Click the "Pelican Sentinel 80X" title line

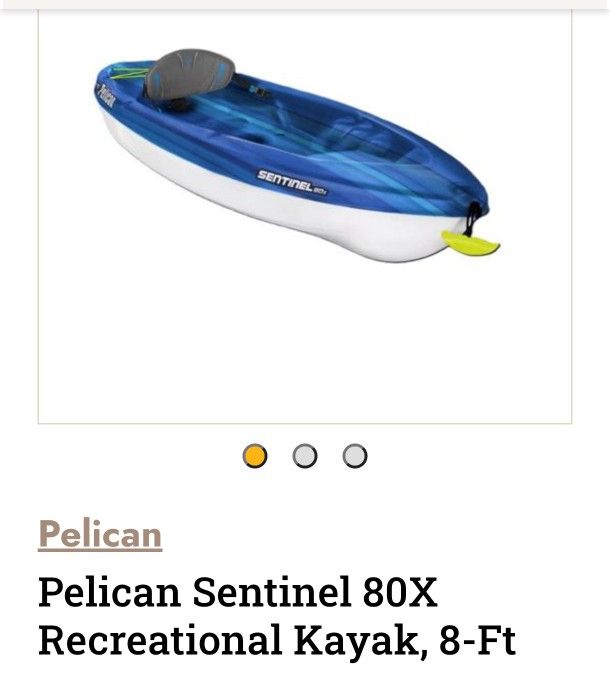click(238, 593)
